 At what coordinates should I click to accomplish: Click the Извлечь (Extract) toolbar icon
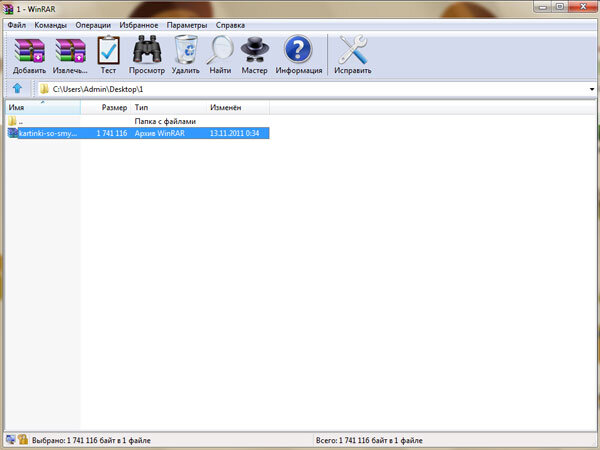point(70,51)
